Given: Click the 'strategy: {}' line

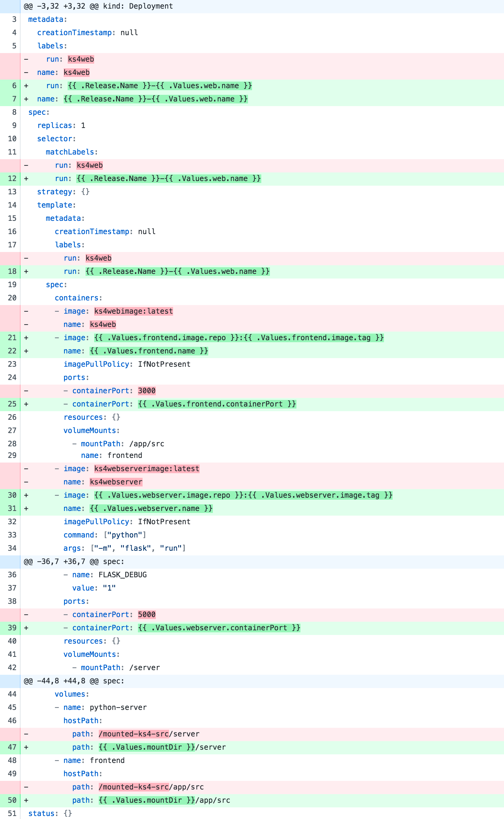Looking at the screenshot, I should (x=262, y=192).
